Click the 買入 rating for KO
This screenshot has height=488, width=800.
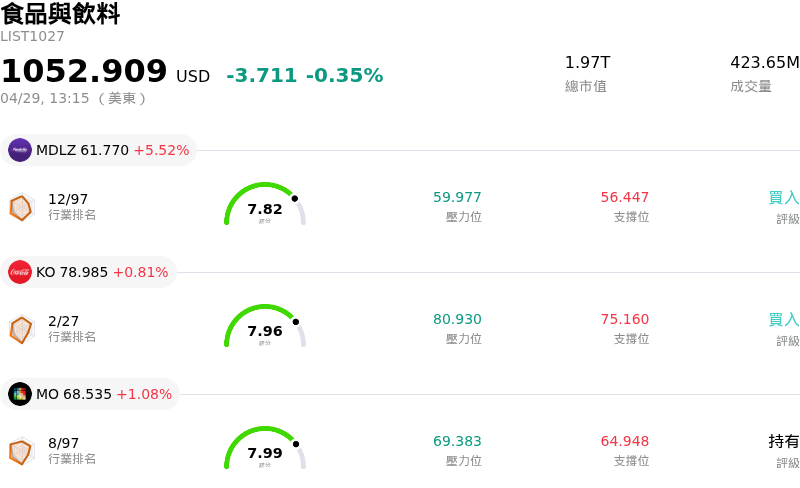784,320
